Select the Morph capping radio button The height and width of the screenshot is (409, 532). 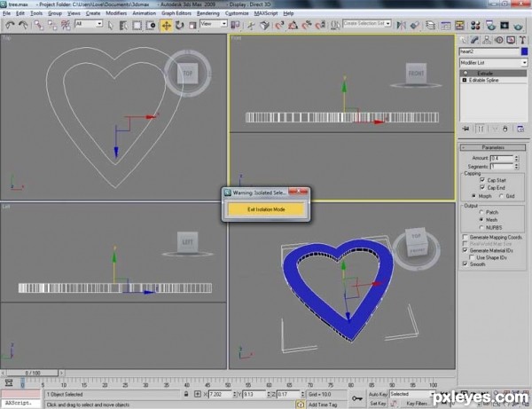tap(473, 196)
